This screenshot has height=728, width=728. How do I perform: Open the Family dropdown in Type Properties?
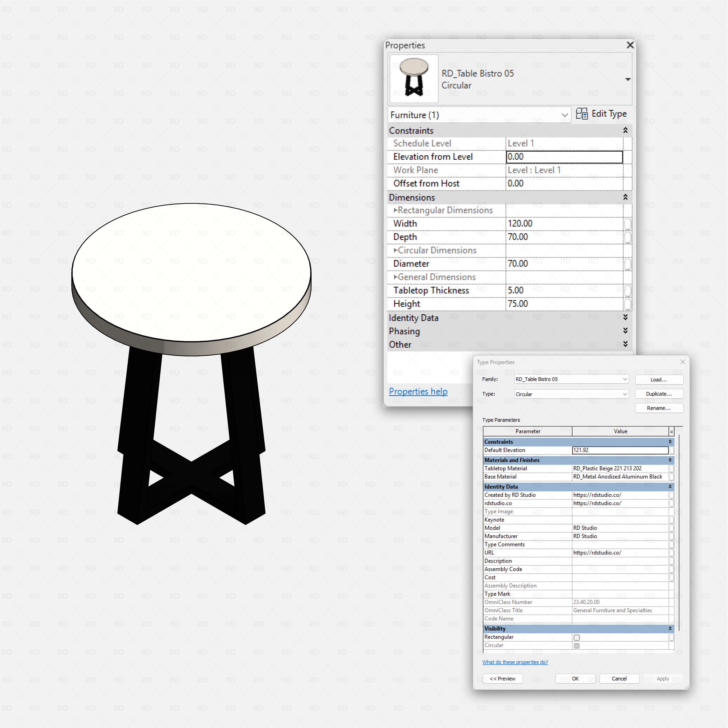click(x=571, y=379)
